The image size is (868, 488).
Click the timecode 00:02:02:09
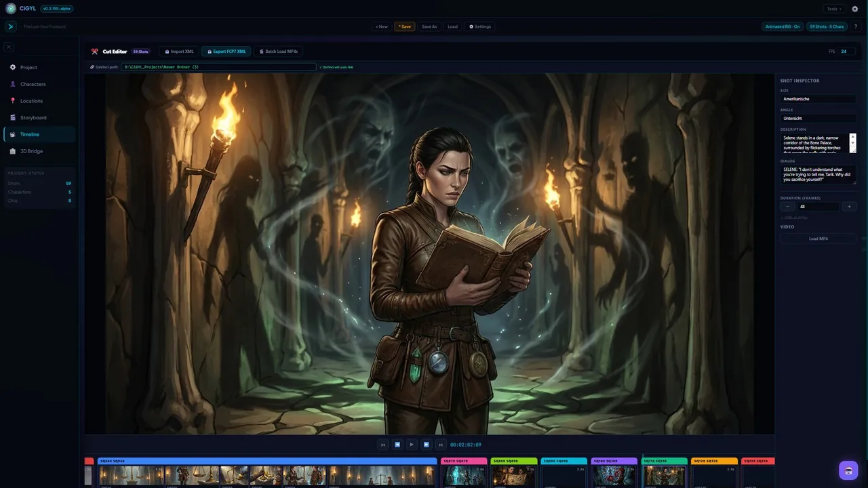click(x=466, y=445)
